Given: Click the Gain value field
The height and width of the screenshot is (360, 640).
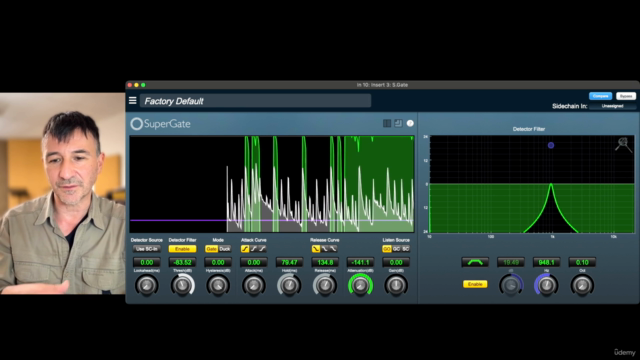Looking at the screenshot, I should tap(396, 262).
